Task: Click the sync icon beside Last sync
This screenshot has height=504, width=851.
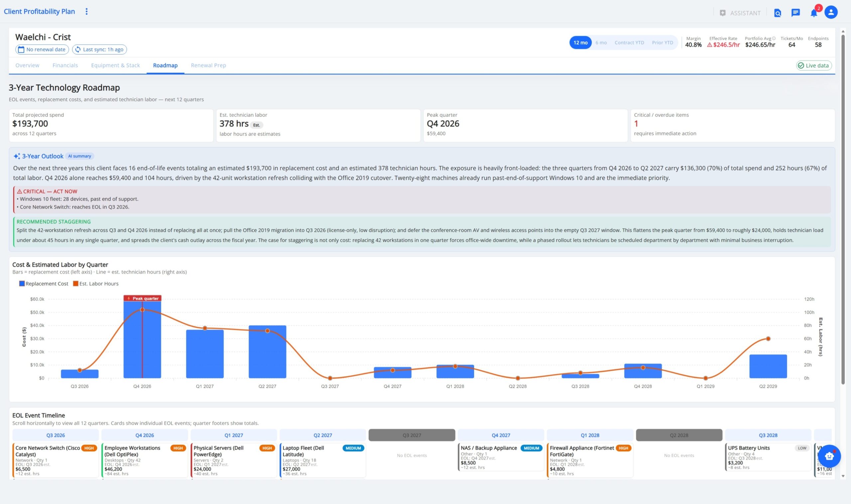Action: pos(78,50)
